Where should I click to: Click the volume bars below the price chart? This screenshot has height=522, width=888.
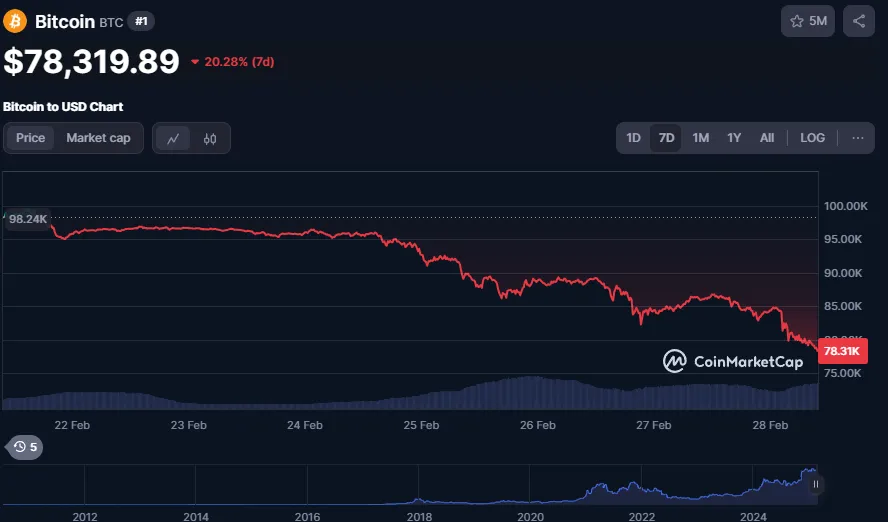(411, 395)
